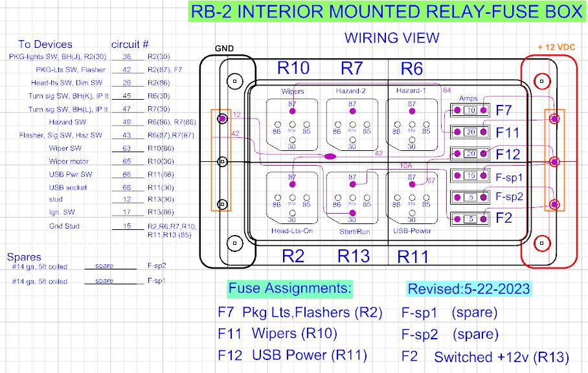Click the PKG-Lts SW, Flasher device text
The height and width of the screenshot is (373, 588).
pos(71,70)
